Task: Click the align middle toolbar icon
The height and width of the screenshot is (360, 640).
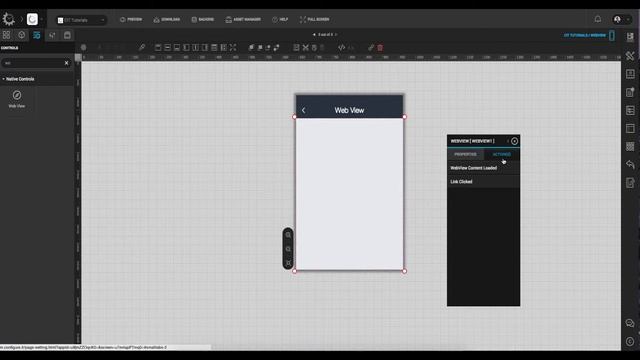Action: click(x=167, y=48)
